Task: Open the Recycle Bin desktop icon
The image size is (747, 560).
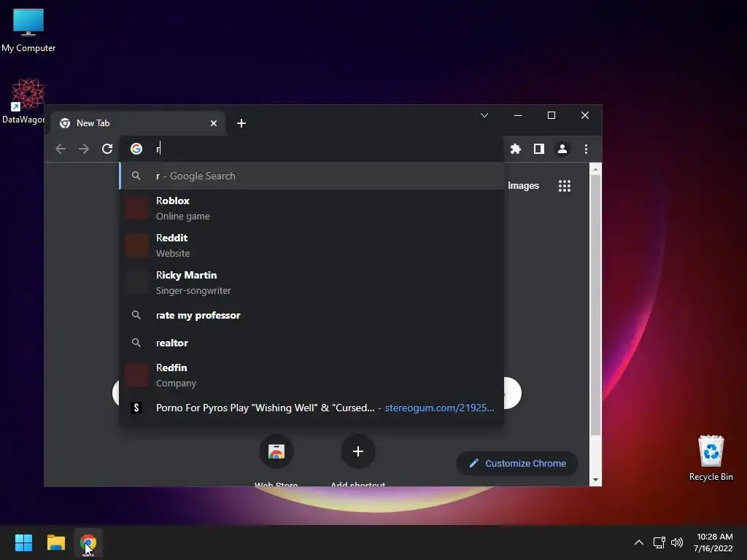Action: tap(711, 458)
